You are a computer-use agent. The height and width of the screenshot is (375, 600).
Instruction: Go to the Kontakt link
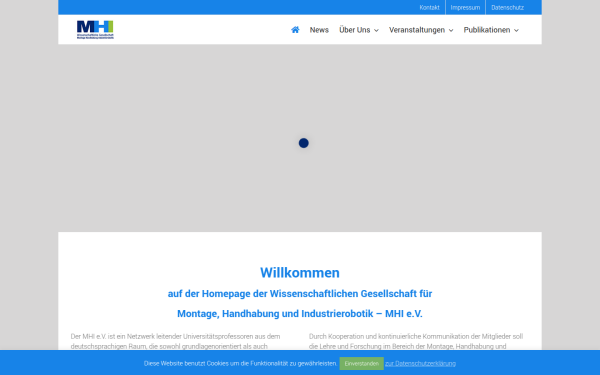[x=429, y=7]
